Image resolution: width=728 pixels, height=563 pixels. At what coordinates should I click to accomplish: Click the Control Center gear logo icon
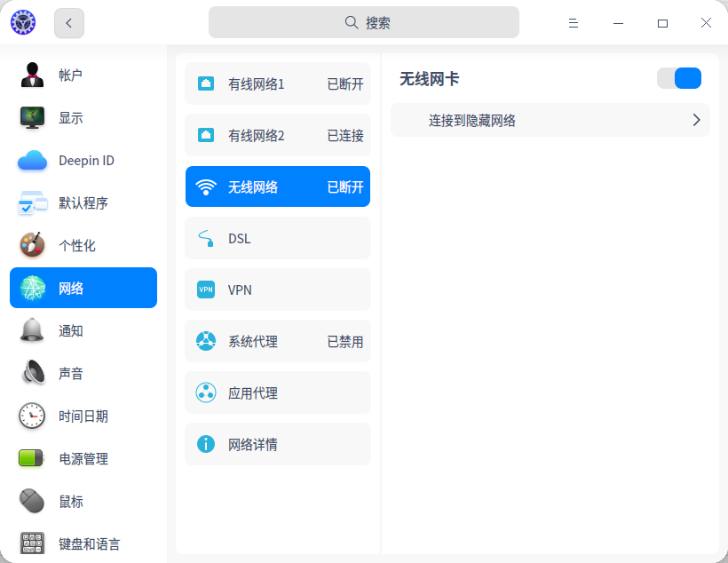tap(23, 22)
